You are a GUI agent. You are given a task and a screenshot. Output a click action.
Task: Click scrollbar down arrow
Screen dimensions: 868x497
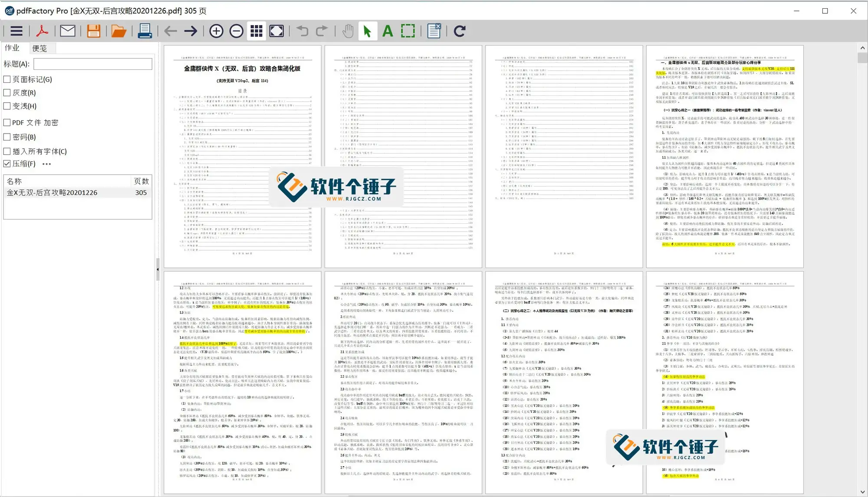pyautogui.click(x=862, y=492)
